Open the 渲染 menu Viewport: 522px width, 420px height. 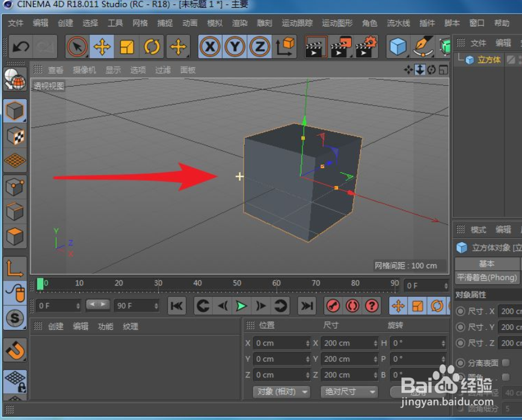(239, 23)
